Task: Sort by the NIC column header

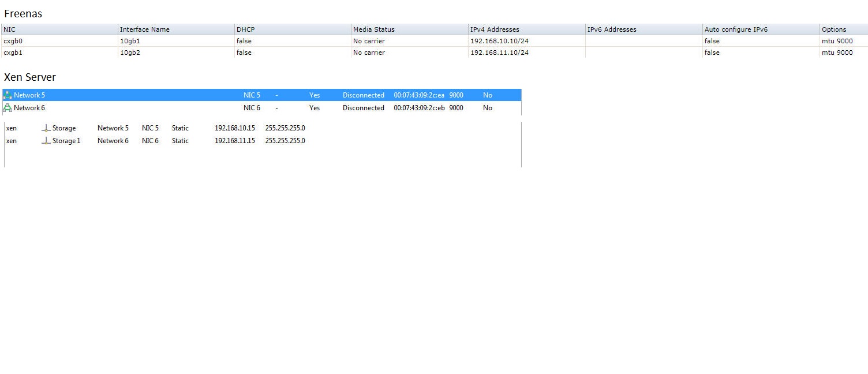Action: click(x=59, y=29)
